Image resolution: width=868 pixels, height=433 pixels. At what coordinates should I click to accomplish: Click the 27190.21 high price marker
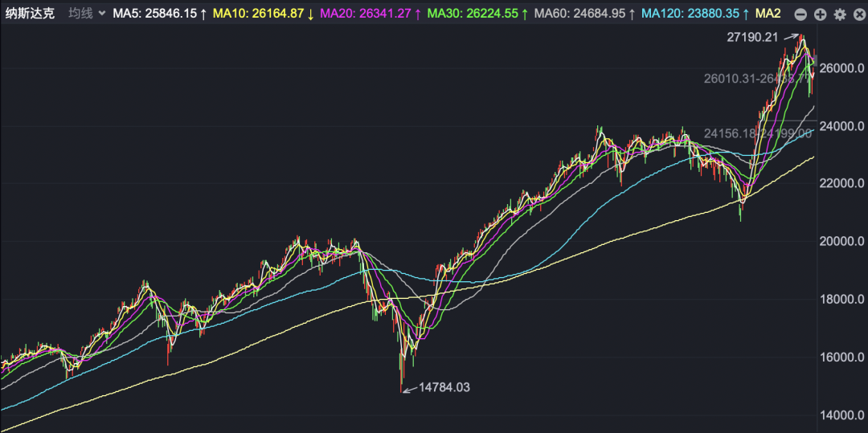[x=753, y=38]
